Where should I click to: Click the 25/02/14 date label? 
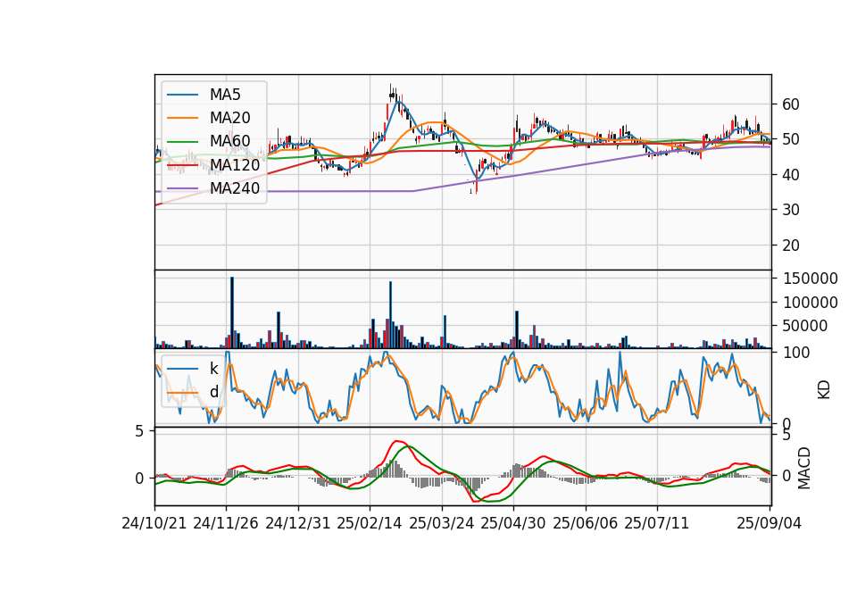(370, 523)
